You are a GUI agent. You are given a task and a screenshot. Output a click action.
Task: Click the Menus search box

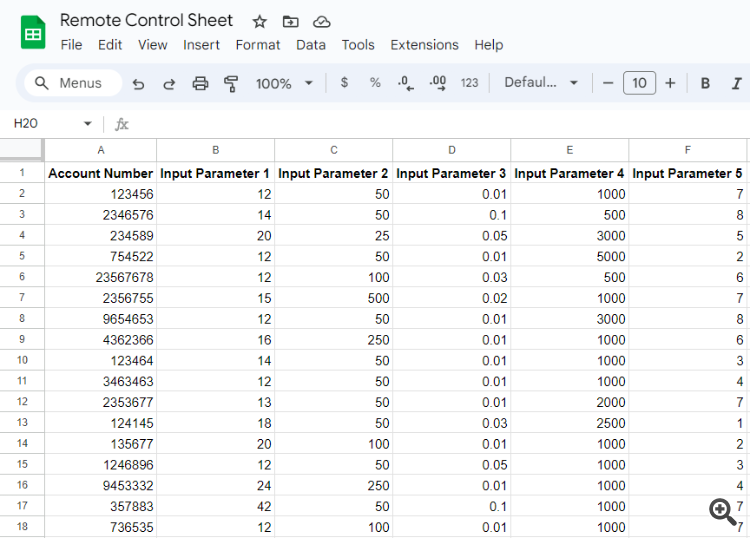point(72,83)
